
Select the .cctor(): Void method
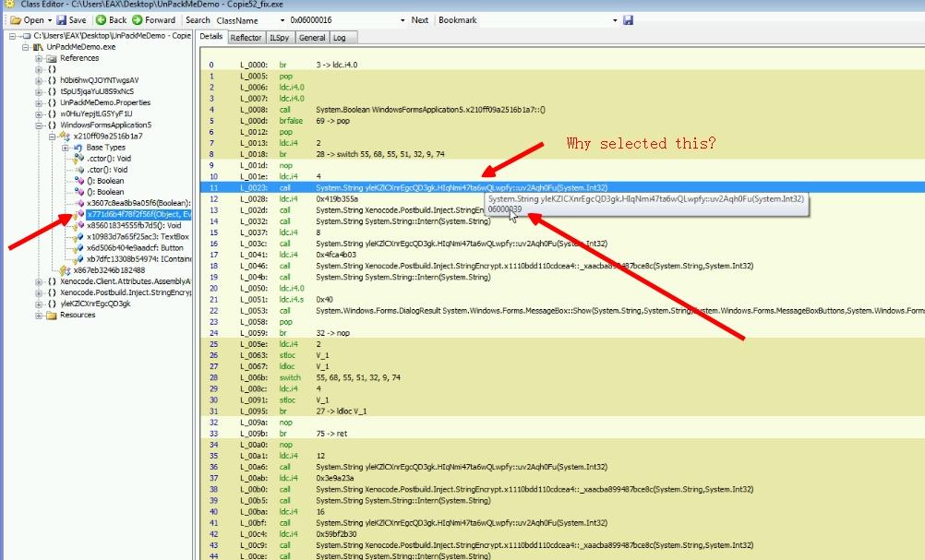coord(107,159)
